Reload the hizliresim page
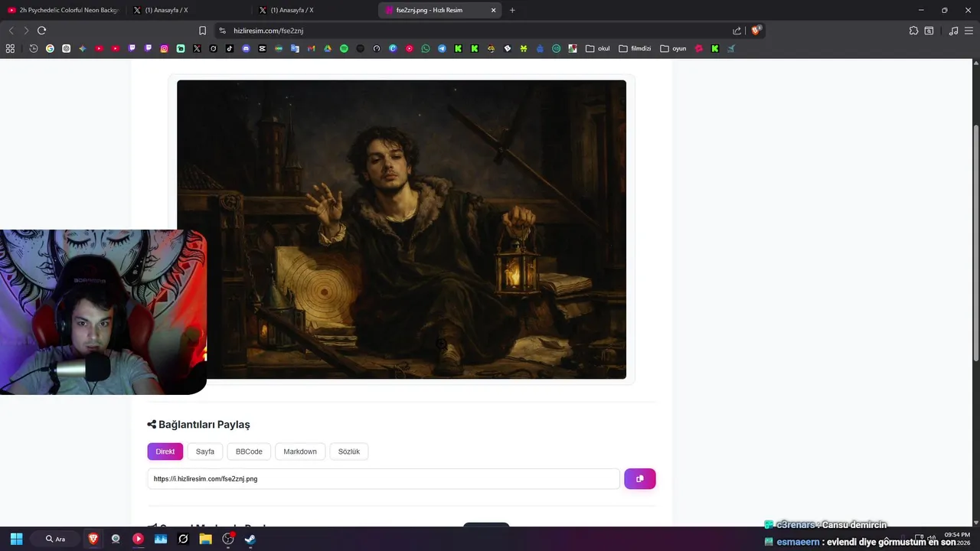980x551 pixels. pos(41,31)
